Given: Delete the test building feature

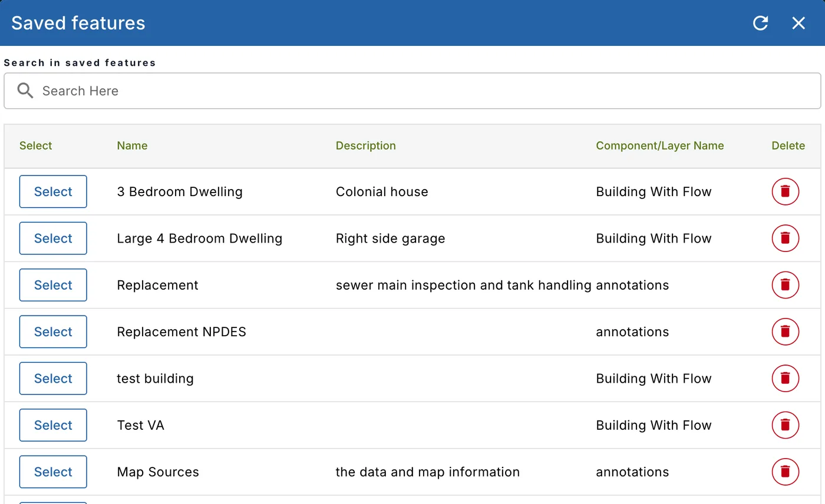Looking at the screenshot, I should click(785, 378).
